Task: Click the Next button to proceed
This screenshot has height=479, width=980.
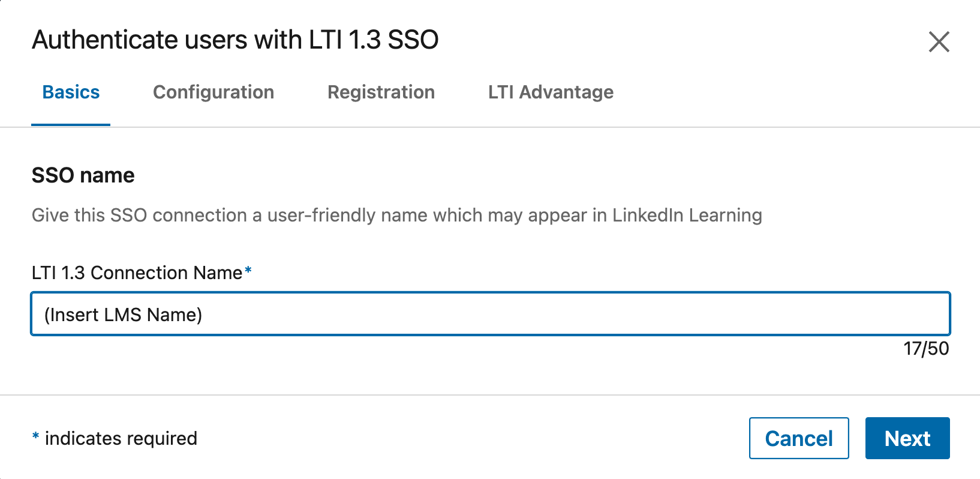Action: click(x=907, y=438)
